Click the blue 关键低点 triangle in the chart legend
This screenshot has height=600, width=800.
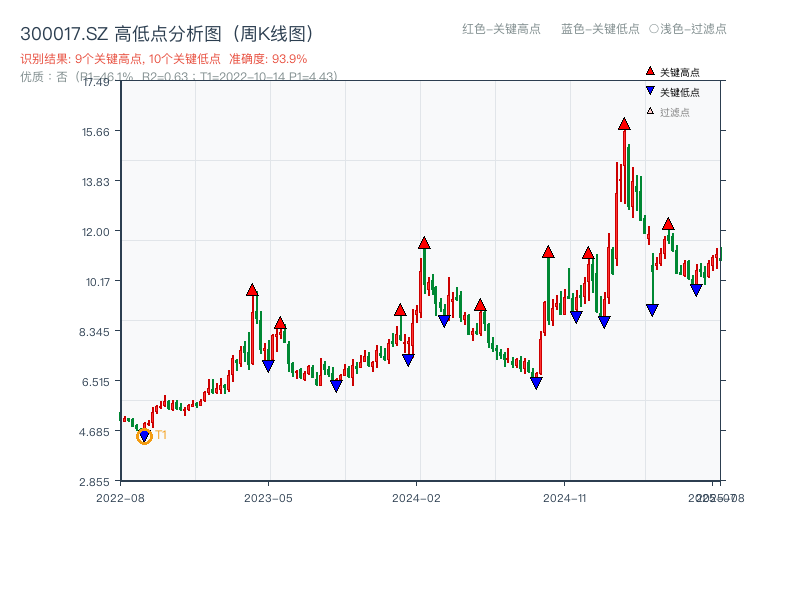coord(650,91)
